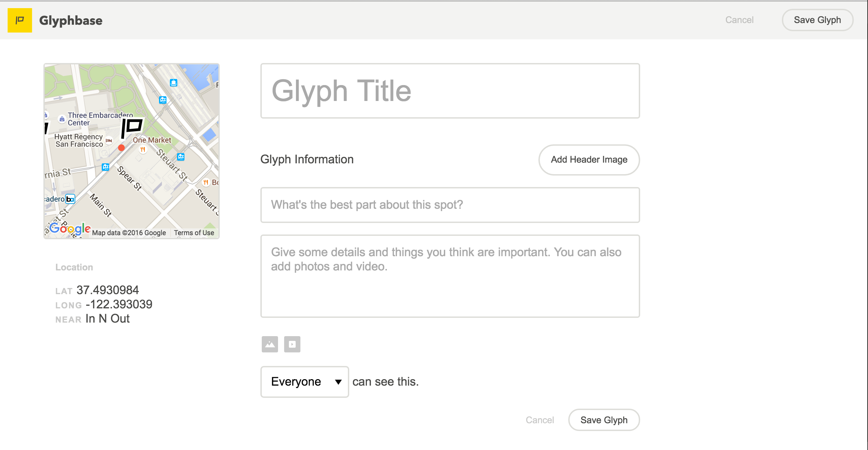Click the Add Header Image button
Screen dimensions: 868x450
coord(589,160)
